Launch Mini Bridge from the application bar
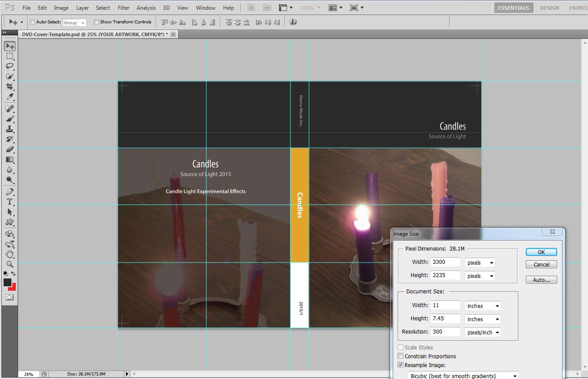 [267, 8]
